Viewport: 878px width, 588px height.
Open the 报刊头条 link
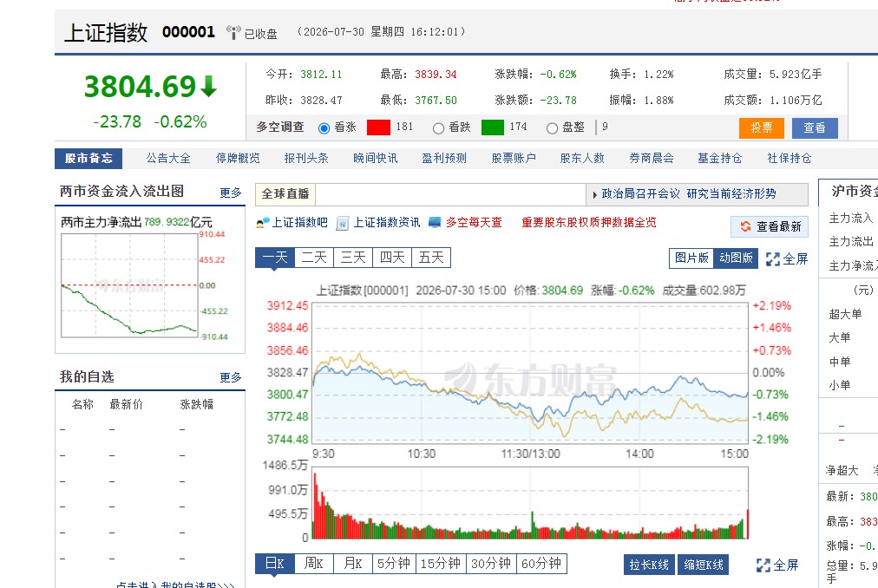[x=306, y=159]
